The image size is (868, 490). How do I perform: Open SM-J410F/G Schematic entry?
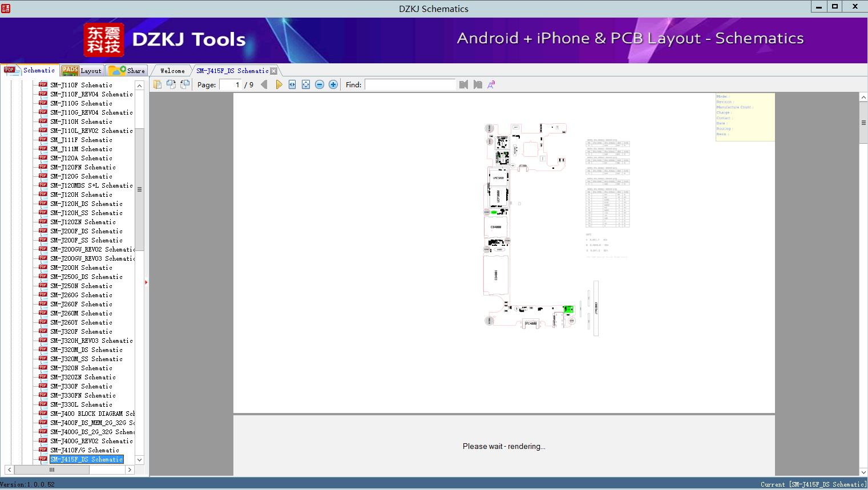[x=84, y=450]
